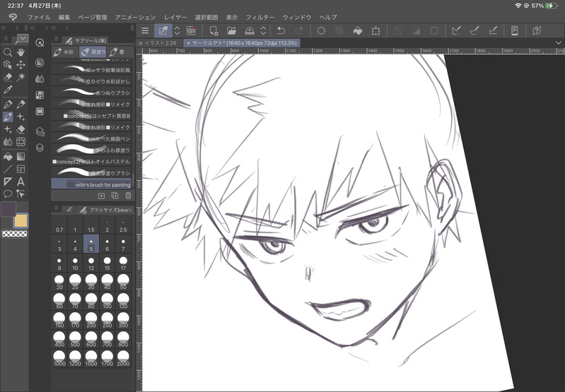Image resolution: width=565 pixels, height=392 pixels.
Task: Select the Operation object tool
Action: [8, 65]
